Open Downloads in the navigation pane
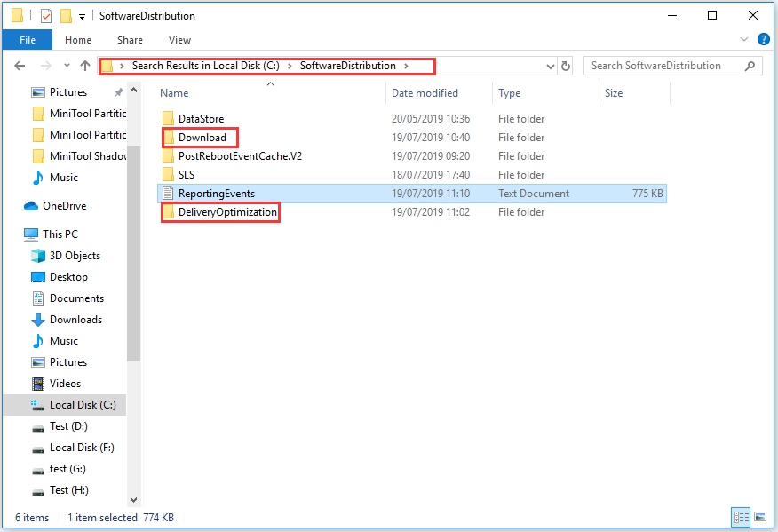 [x=75, y=320]
